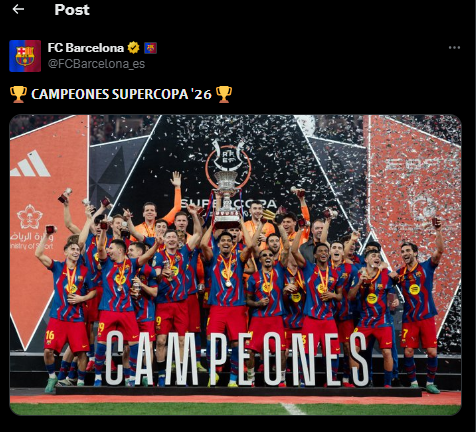Click the Post header title
Image resolution: width=476 pixels, height=432 pixels.
point(72,10)
